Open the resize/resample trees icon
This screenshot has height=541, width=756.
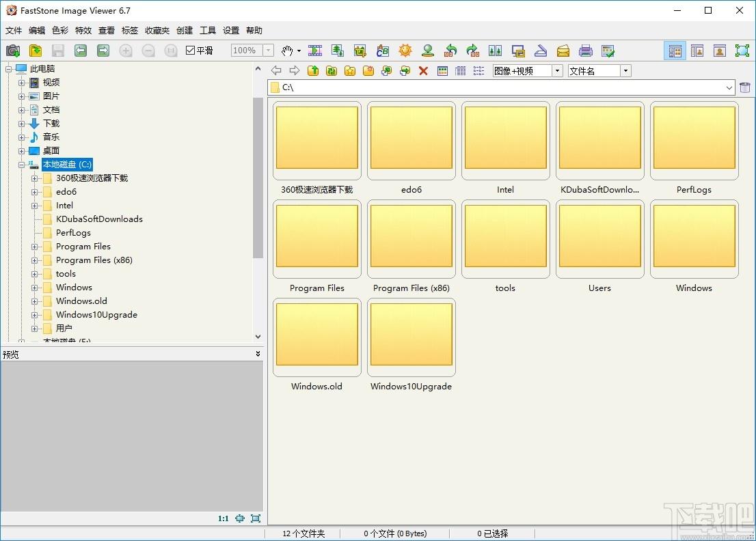338,51
